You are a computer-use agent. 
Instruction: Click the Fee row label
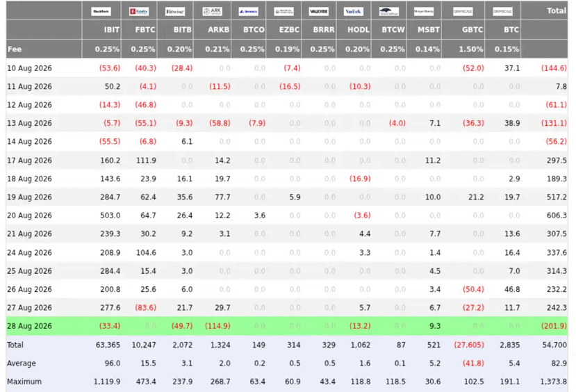[15, 49]
